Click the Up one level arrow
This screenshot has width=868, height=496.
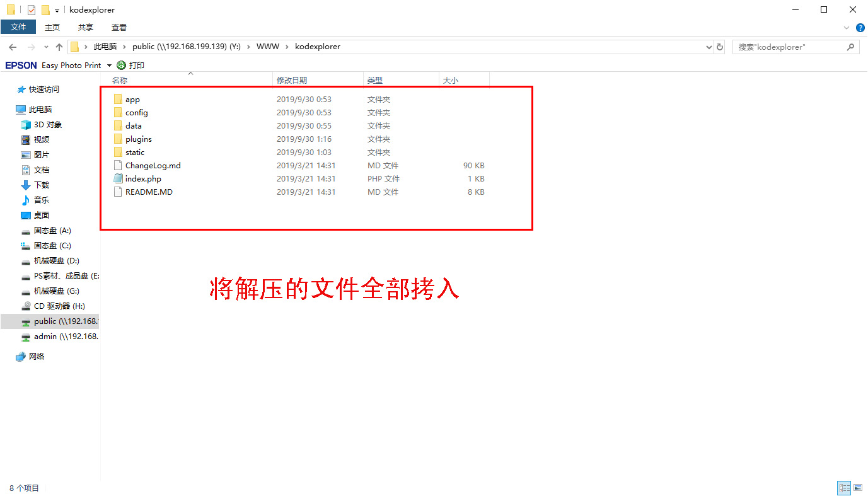pos(59,47)
